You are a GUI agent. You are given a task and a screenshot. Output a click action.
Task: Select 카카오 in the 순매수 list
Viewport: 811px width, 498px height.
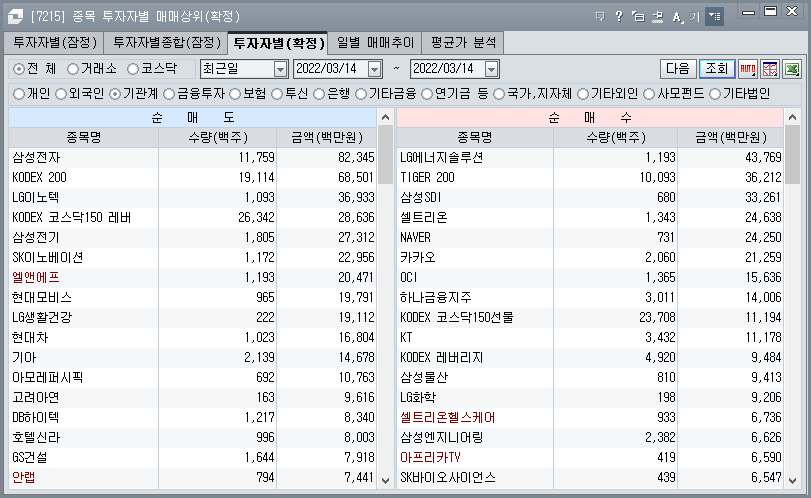(418, 257)
